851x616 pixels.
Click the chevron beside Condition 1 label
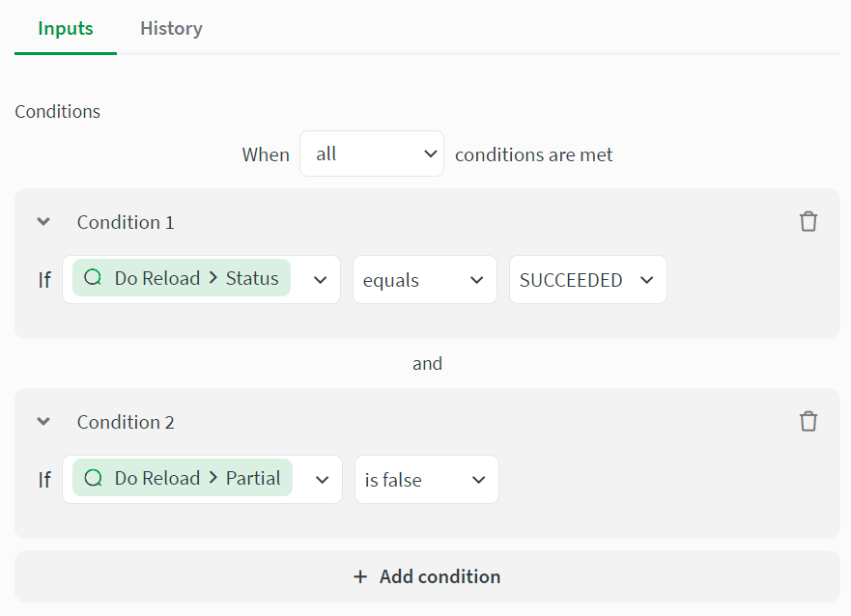43,221
